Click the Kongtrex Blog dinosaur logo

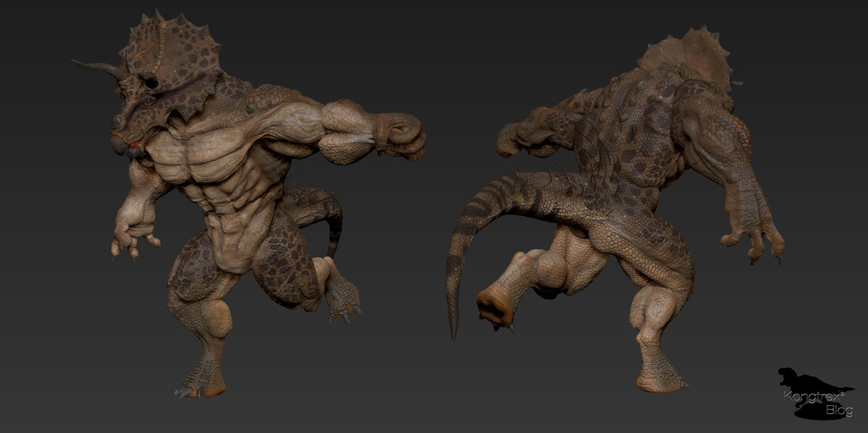(816, 393)
